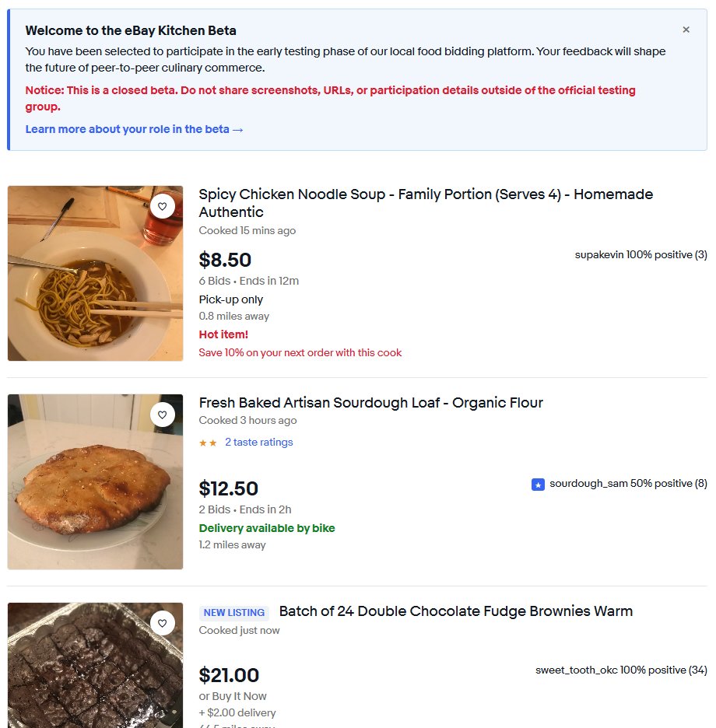This screenshot has height=728, width=716.
Task: Open Fresh Baked Artisan Sourdough Loaf title
Action: click(x=370, y=403)
